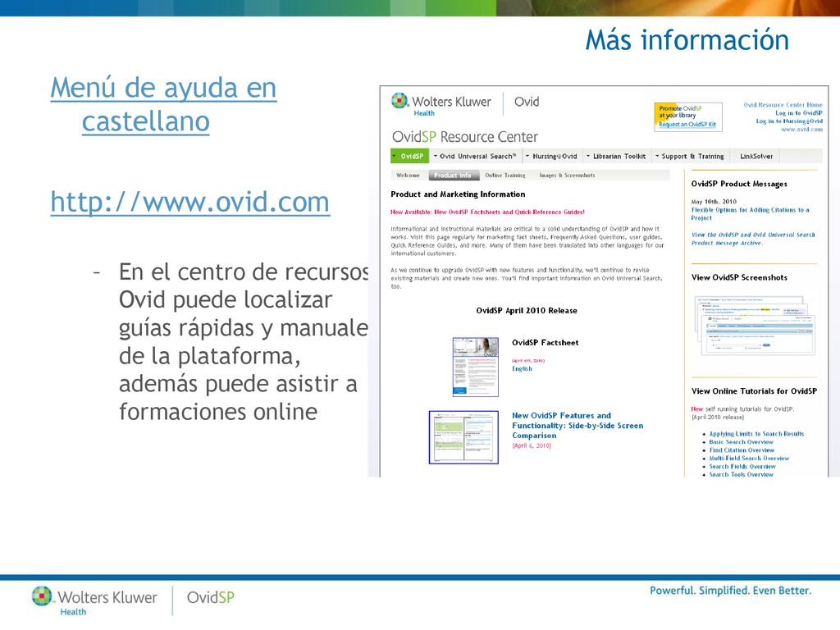Open the Search Fields Overview tutorial

point(742,467)
